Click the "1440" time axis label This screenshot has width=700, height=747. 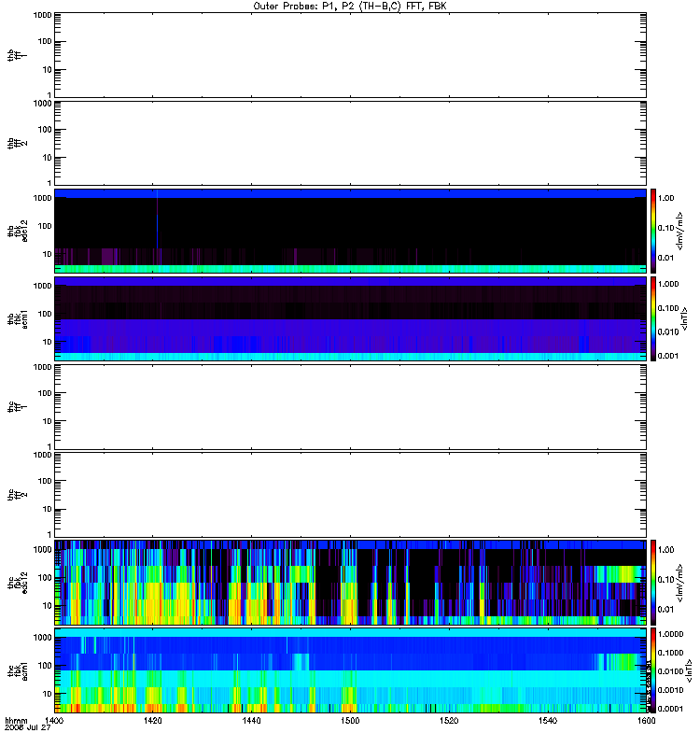pyautogui.click(x=251, y=720)
